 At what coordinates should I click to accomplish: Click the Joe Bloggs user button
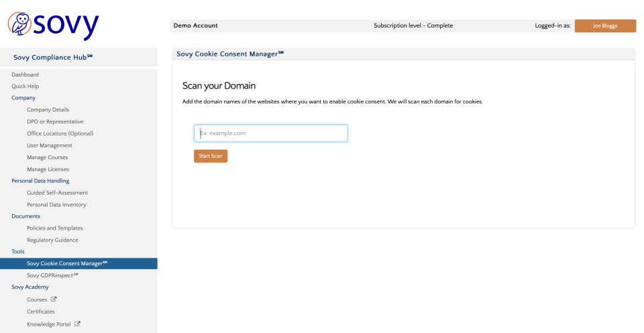pos(605,26)
